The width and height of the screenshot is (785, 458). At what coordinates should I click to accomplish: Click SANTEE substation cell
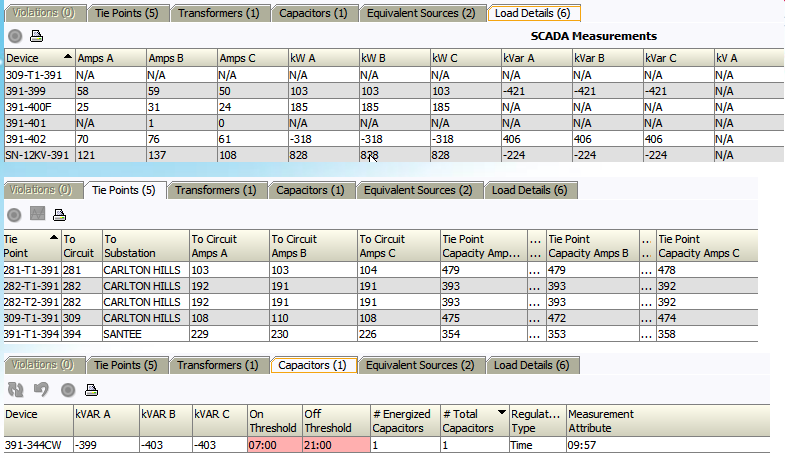pos(146,334)
